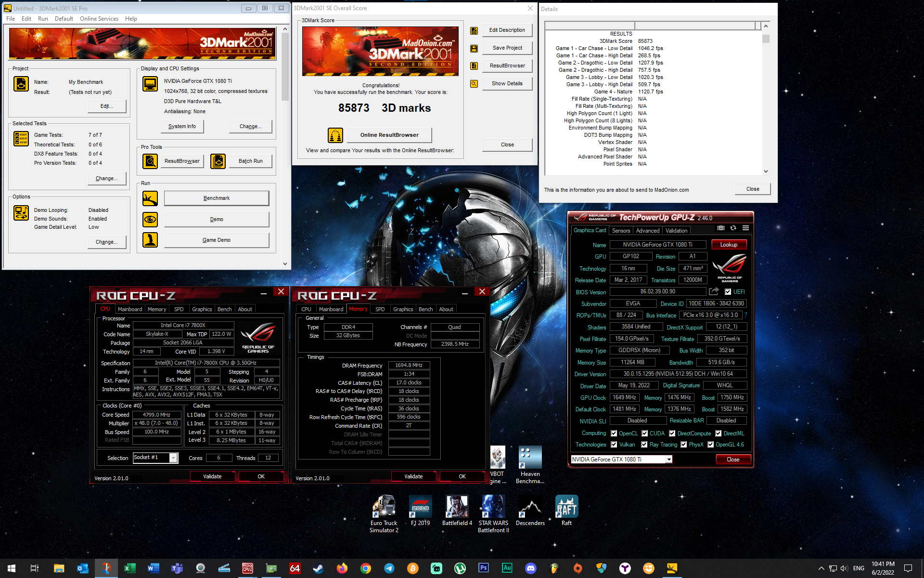Toggle the Vulkan checkbox in GPU-Z
The width and height of the screenshot is (924, 578).
tap(614, 445)
